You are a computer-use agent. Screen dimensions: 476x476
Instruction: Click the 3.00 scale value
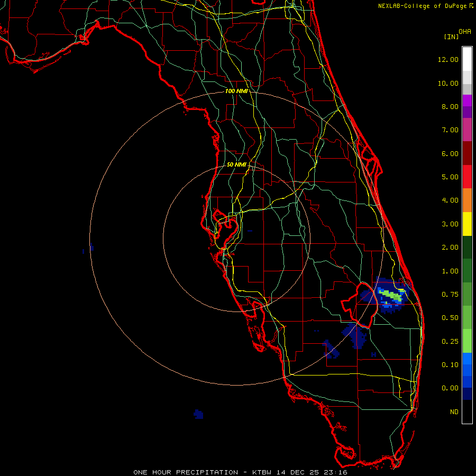[450, 224]
